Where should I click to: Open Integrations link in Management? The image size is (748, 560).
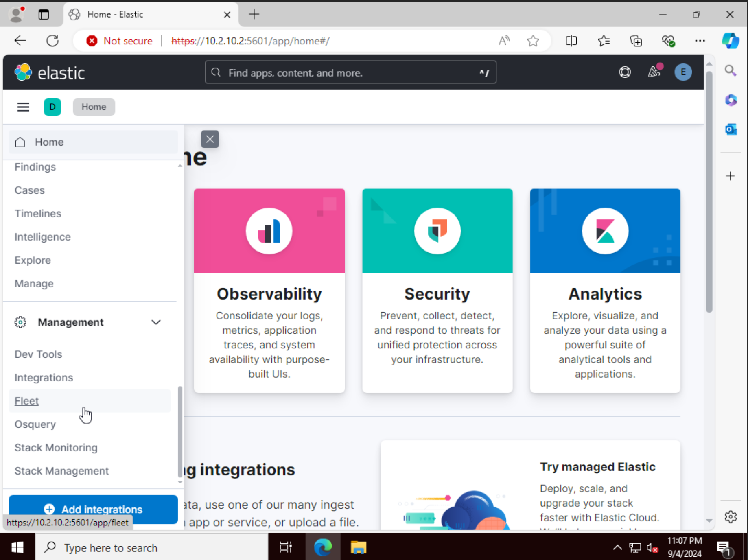tap(44, 378)
